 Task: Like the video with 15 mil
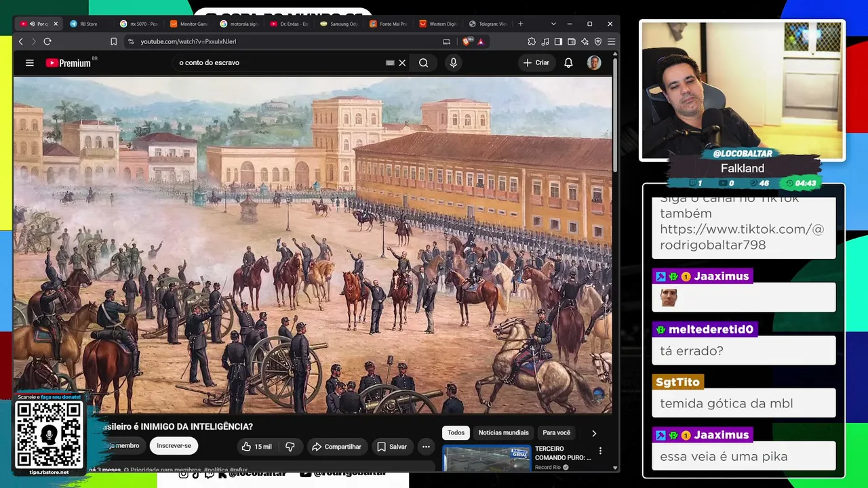coord(256,447)
